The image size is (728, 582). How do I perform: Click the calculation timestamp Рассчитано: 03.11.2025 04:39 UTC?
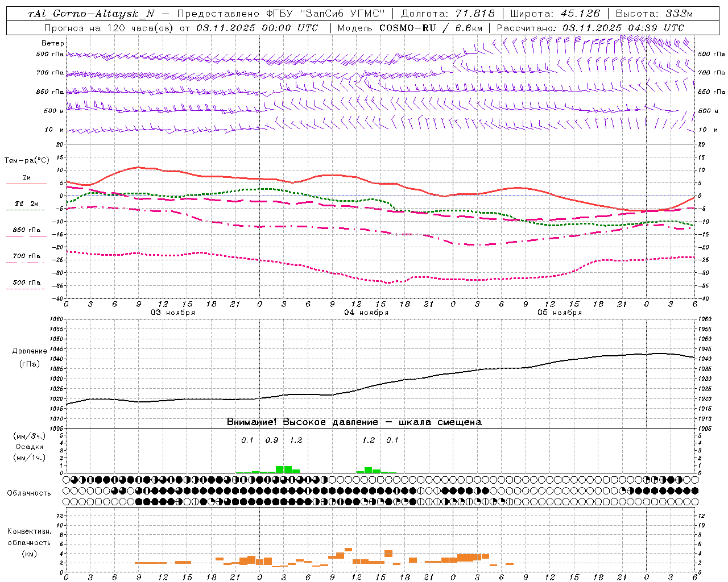tap(590, 28)
